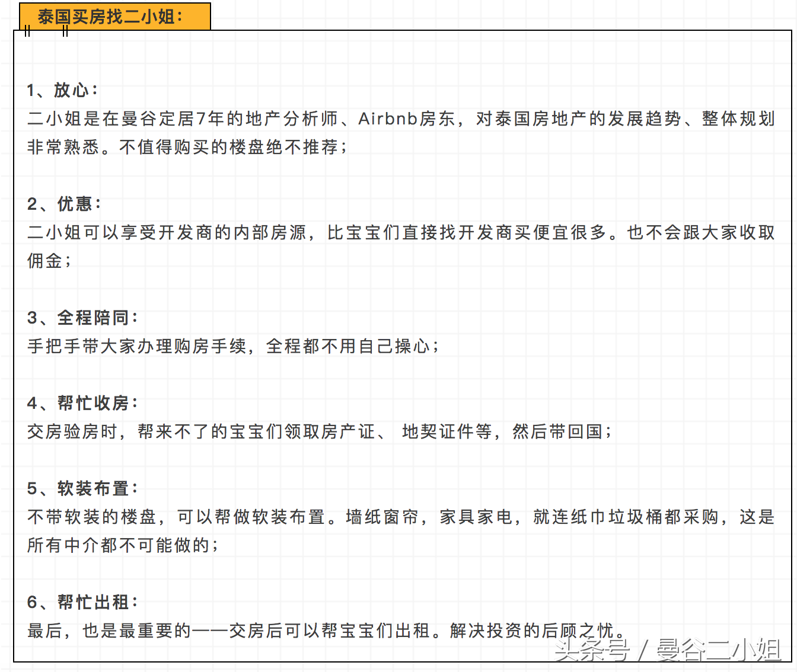This screenshot has height=672, width=797.
Task: Click the line starting 手把手带大家办理购房手续
Action: 233,346
